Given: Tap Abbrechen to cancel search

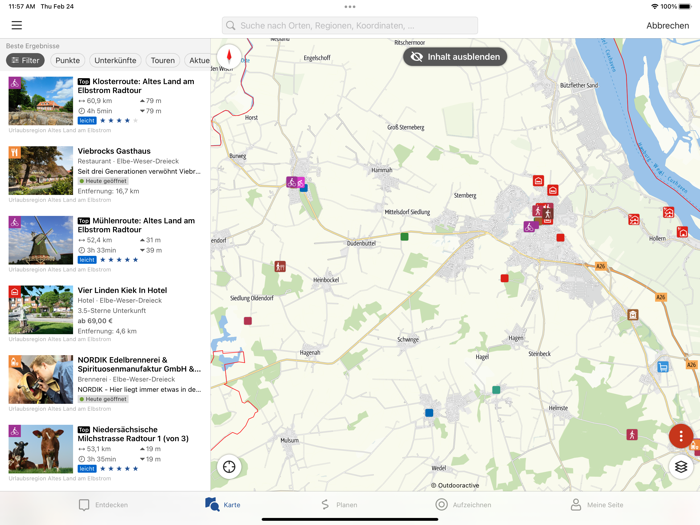Looking at the screenshot, I should tap(667, 25).
